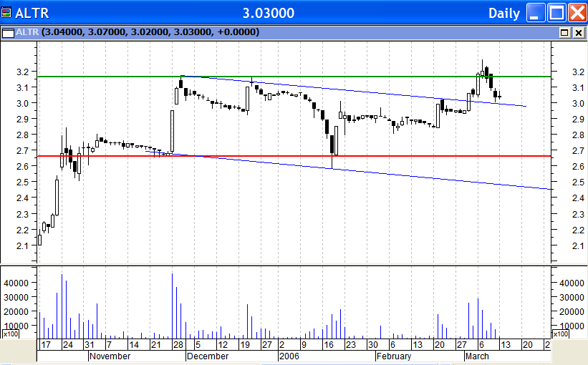Select the upper blue descending trendline
The width and height of the screenshot is (588, 365).
tap(352, 91)
